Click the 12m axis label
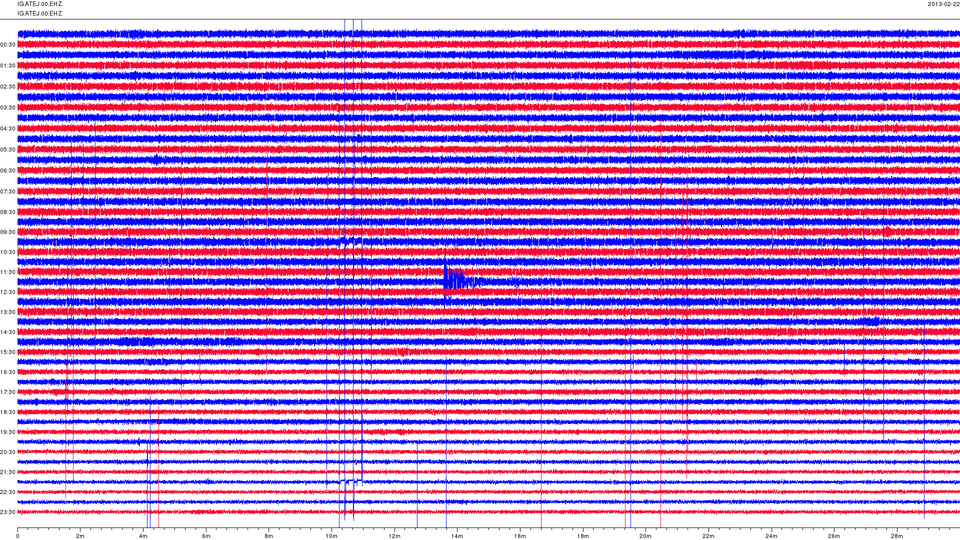Viewport: 960px width, 540px height. [394, 536]
